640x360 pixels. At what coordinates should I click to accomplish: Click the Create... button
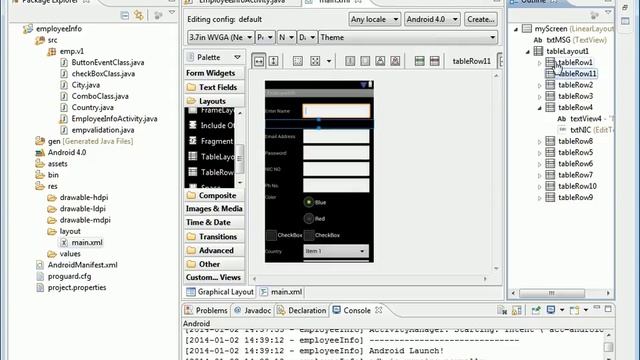(481, 19)
